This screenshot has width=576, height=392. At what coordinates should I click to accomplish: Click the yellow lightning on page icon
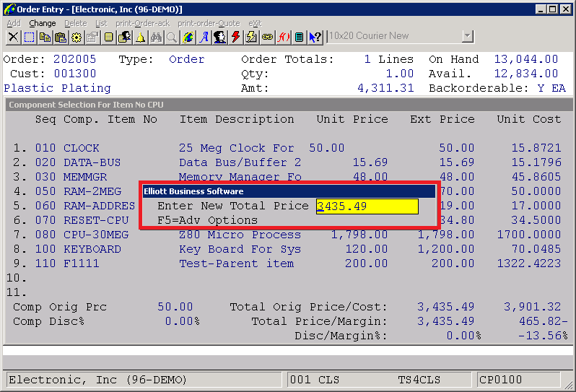point(251,37)
